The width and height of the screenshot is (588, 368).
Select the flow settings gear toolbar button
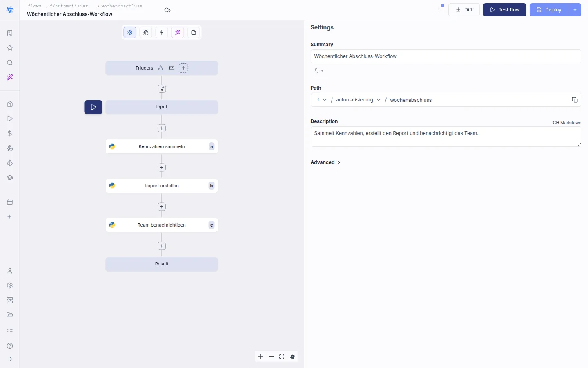click(130, 33)
